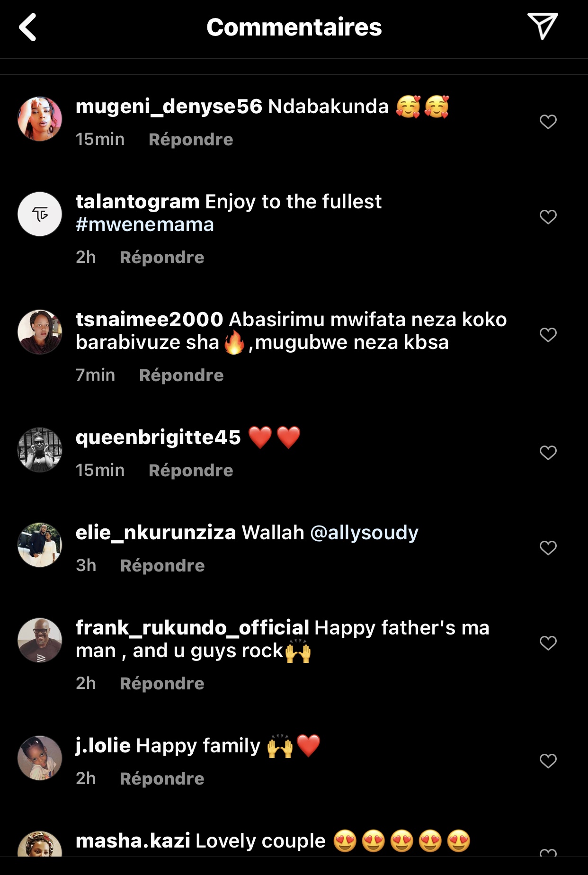Heart the tsnaimee2000 comment
This screenshot has height=875, width=588.
(x=548, y=335)
